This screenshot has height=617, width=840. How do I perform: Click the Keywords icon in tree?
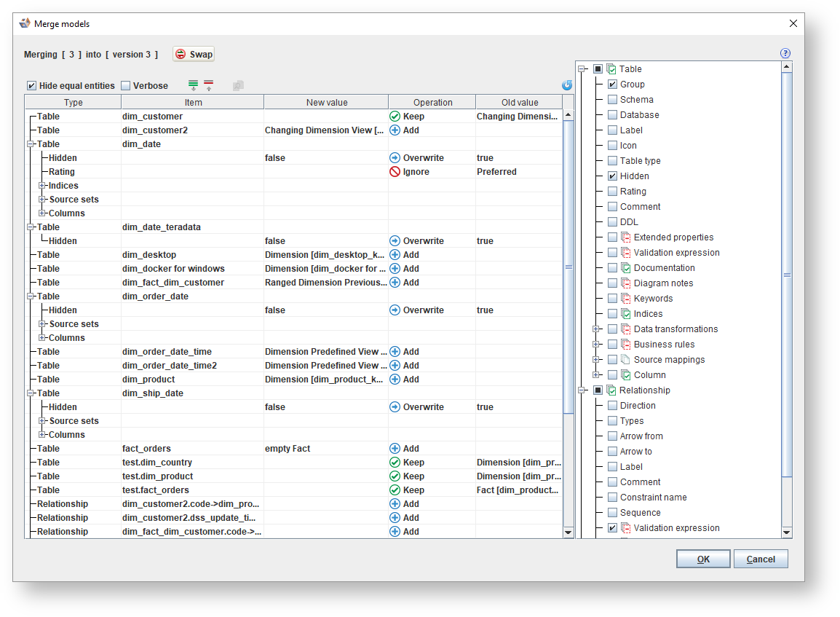click(x=625, y=298)
